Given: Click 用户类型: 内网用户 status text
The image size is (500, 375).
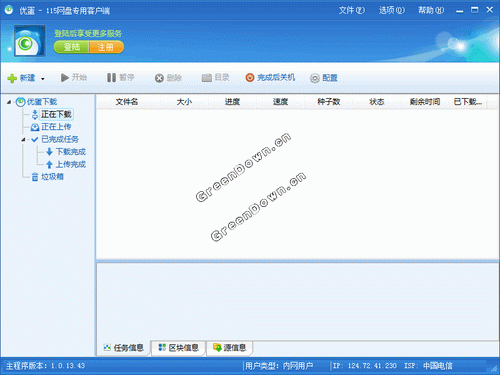Looking at the screenshot, I should 279,366.
